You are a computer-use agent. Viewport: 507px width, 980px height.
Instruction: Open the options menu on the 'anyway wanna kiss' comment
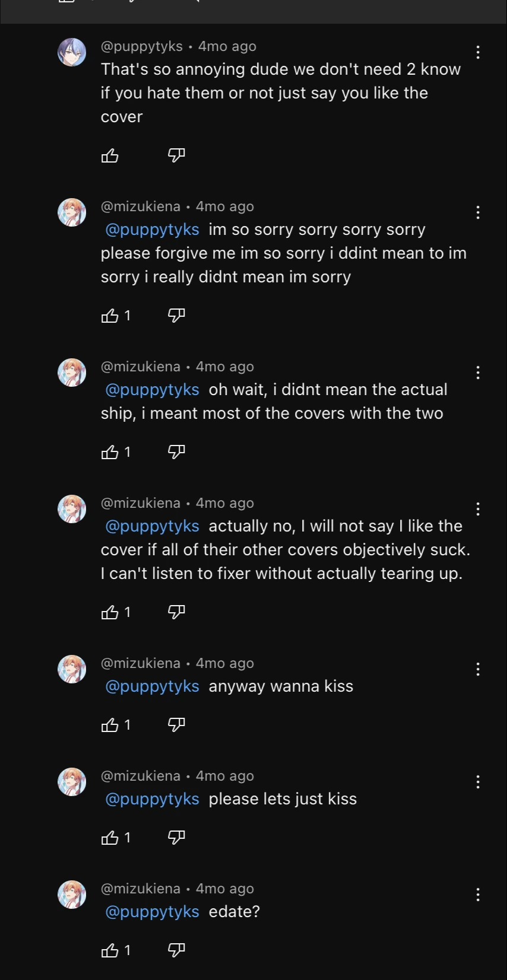[x=478, y=669]
